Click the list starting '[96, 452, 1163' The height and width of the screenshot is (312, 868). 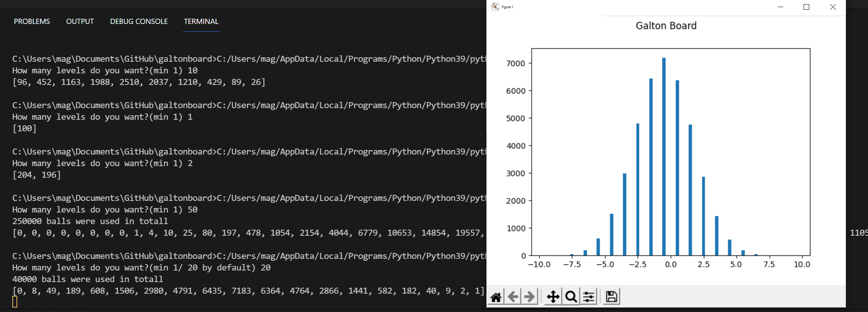(139, 82)
